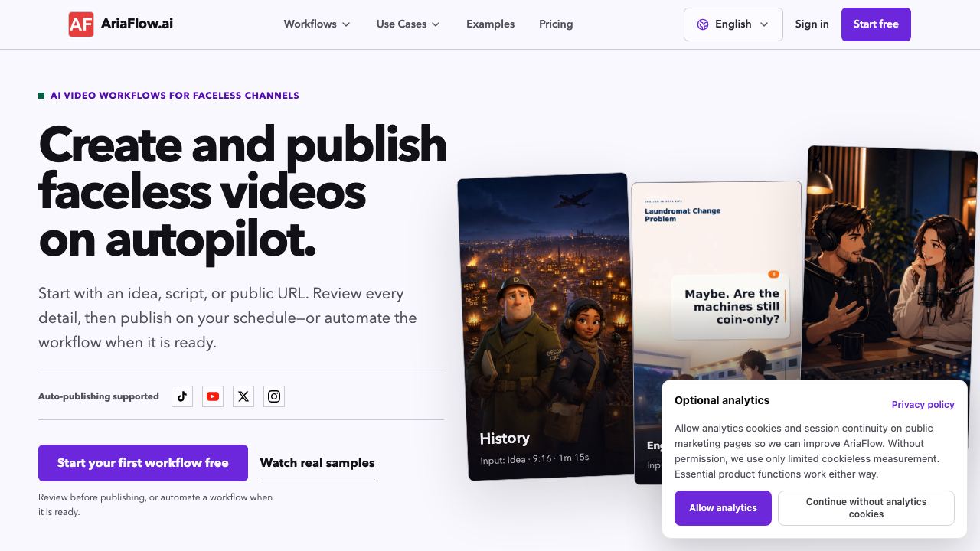
Task: Follow the Watch real samples link
Action: click(318, 463)
